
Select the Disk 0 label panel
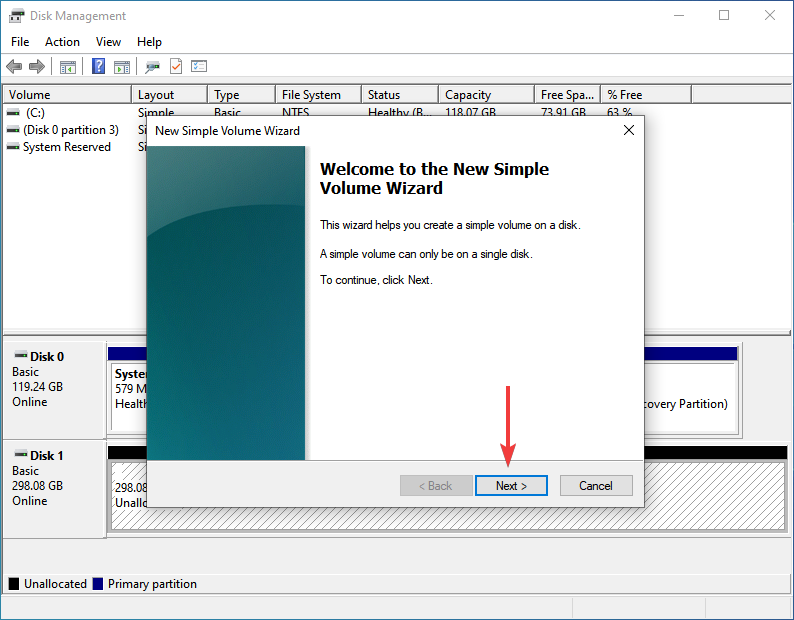54,390
